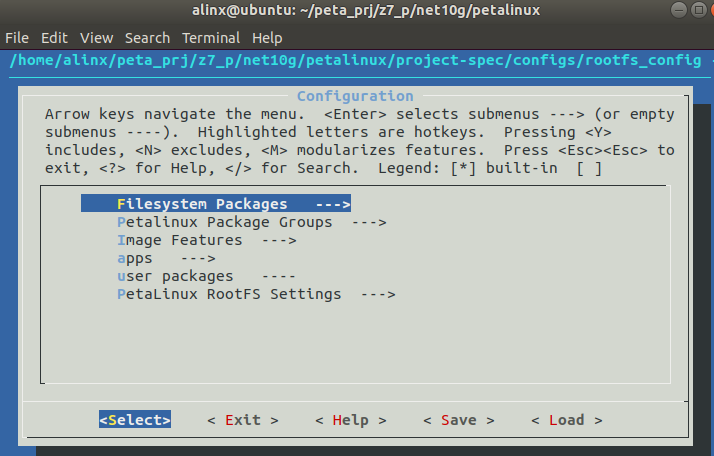The height and width of the screenshot is (456, 714).
Task: Click the terminal window title bar text
Action: pyautogui.click(x=366, y=10)
